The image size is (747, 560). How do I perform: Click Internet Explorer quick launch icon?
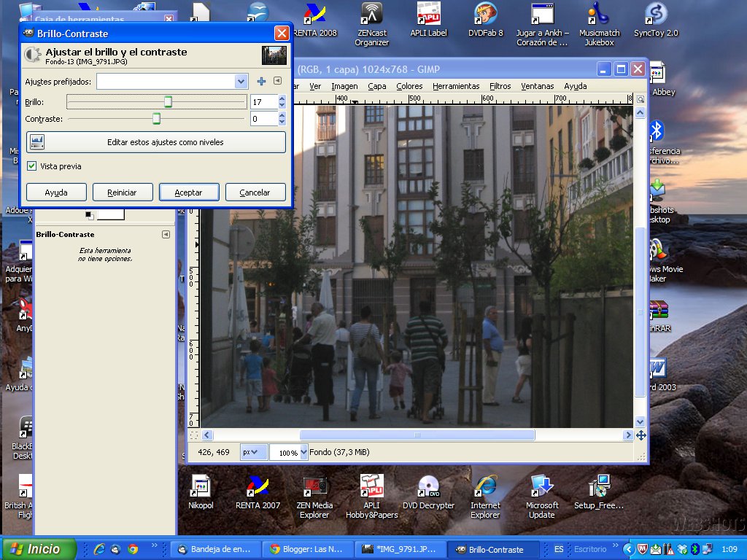coord(99,549)
